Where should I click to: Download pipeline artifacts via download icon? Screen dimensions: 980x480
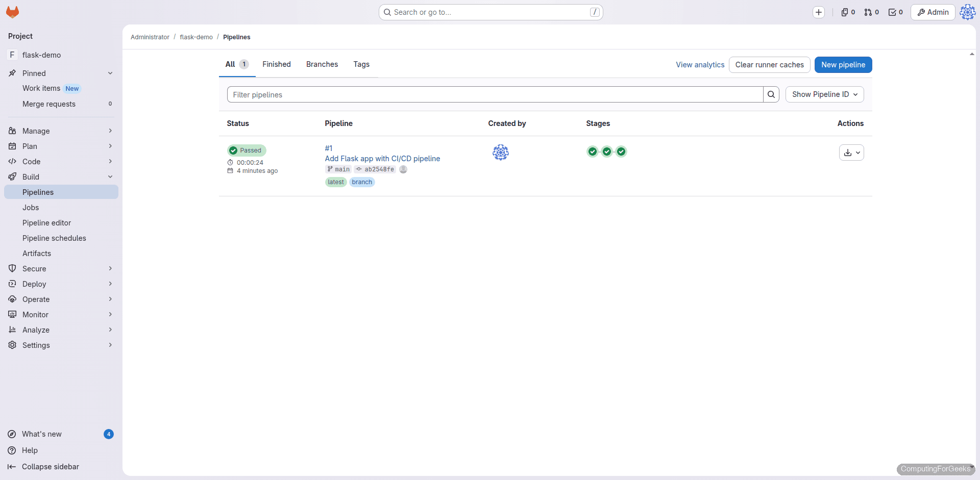coord(847,152)
